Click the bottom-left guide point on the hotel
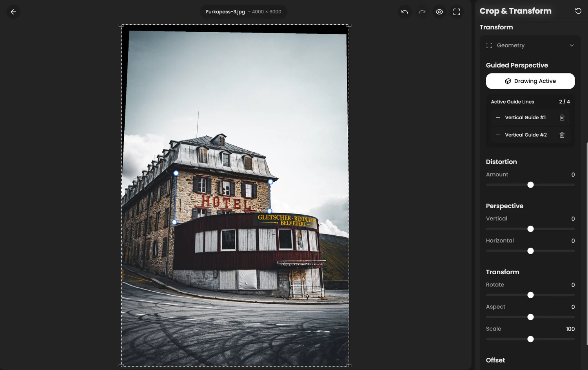Screen dimensions: 588x370 pyautogui.click(x=174, y=222)
